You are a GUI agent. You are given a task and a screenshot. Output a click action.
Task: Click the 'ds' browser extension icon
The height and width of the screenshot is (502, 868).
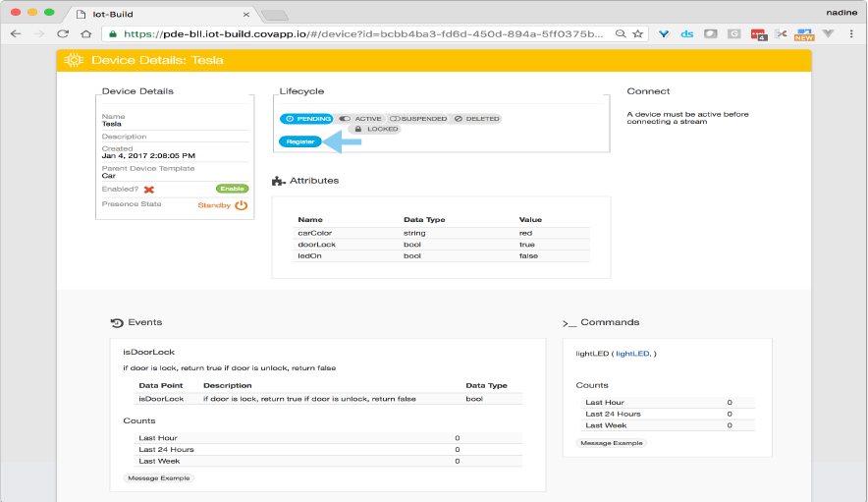[x=686, y=33]
